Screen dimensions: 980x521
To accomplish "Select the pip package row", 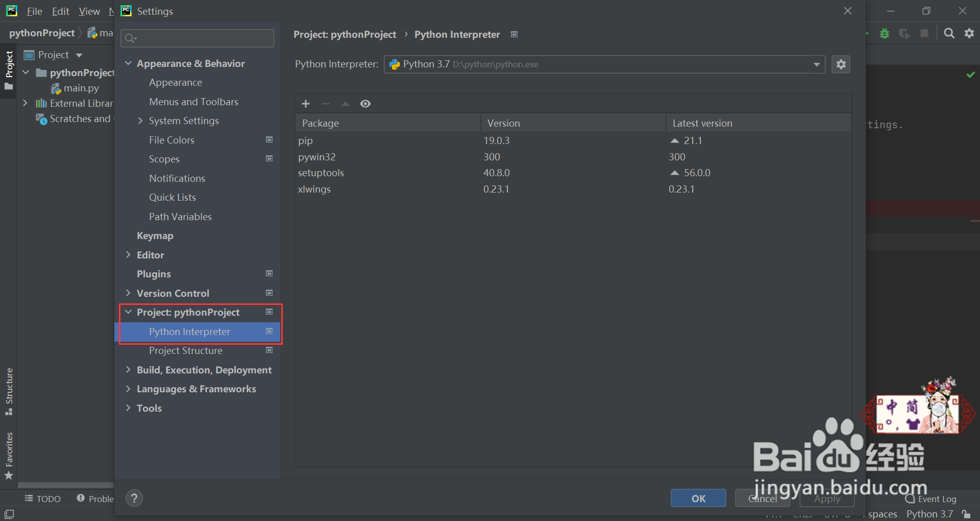I will coord(573,140).
